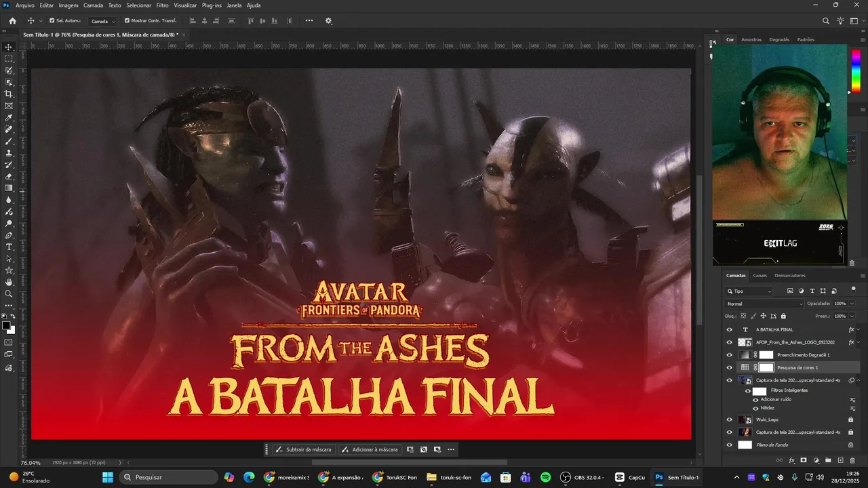Add layer mask icon in Layers panel
Viewport: 868px width, 488px height.
pos(804,460)
